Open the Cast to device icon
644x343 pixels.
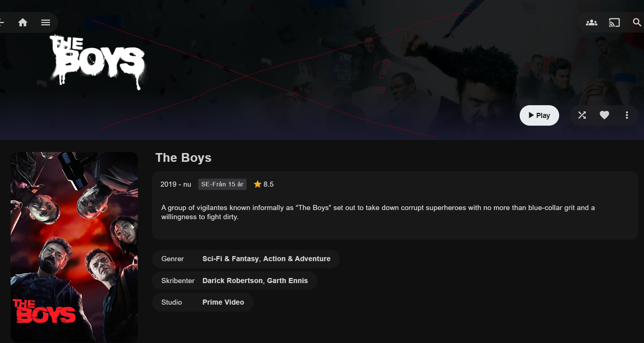point(614,23)
